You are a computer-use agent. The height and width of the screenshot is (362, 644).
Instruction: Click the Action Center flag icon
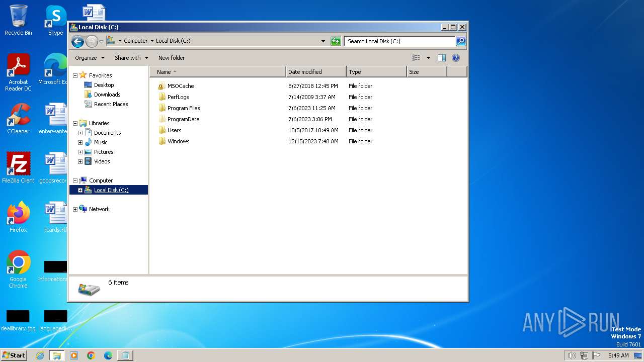596,355
